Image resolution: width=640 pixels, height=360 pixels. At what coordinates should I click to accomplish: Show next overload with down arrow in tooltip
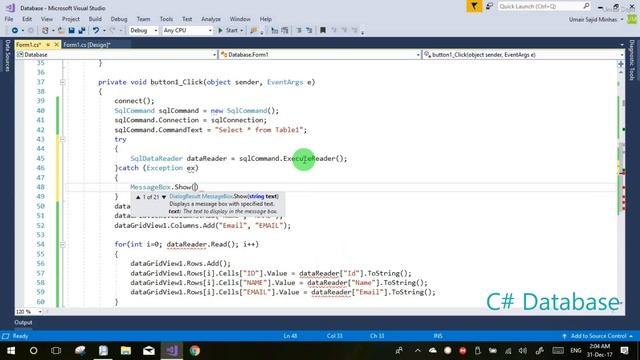click(x=164, y=197)
